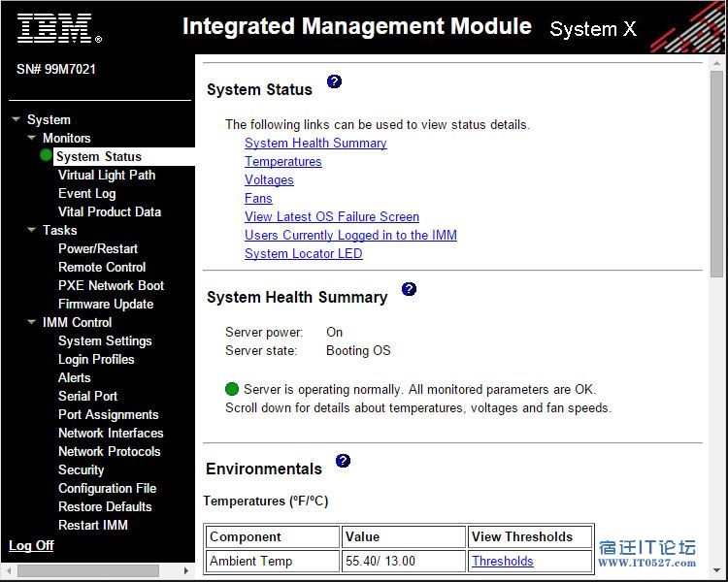The width and height of the screenshot is (728, 582).
Task: Open help icon beside Environmentals heading
Action: click(x=343, y=461)
